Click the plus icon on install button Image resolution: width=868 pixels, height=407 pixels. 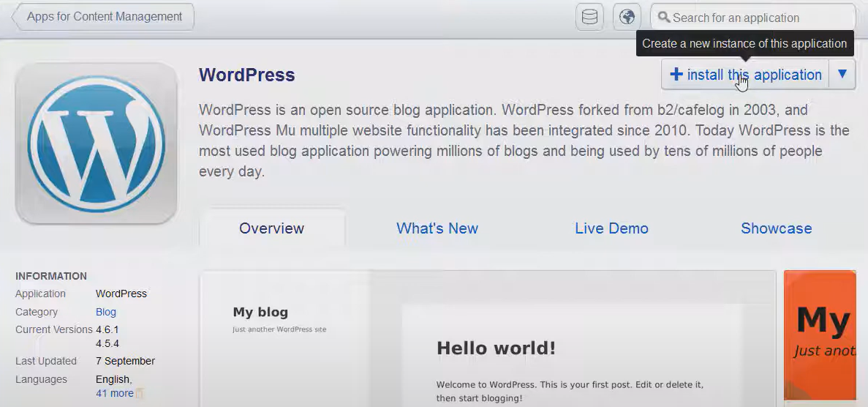click(x=676, y=75)
